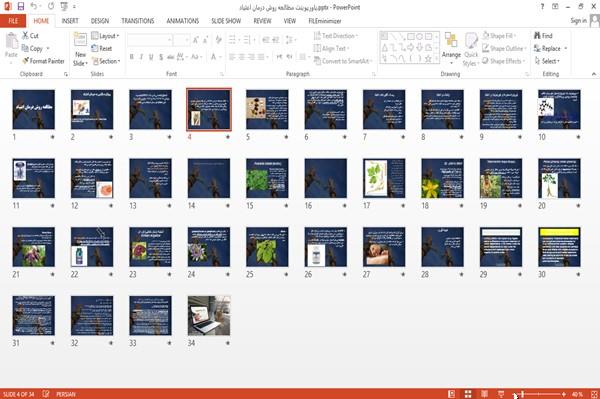Open the Copy dropdown arrow
This screenshot has height=399, width=600.
point(48,48)
